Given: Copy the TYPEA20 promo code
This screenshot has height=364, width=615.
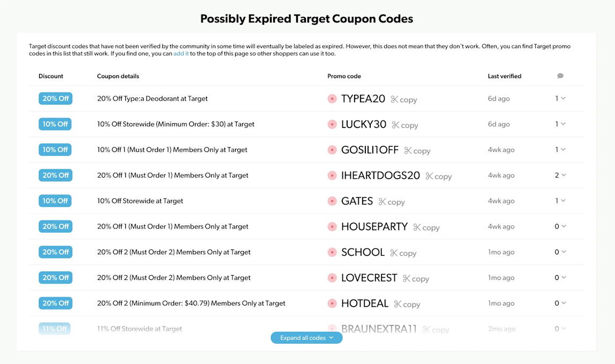Looking at the screenshot, I should 403,100.
